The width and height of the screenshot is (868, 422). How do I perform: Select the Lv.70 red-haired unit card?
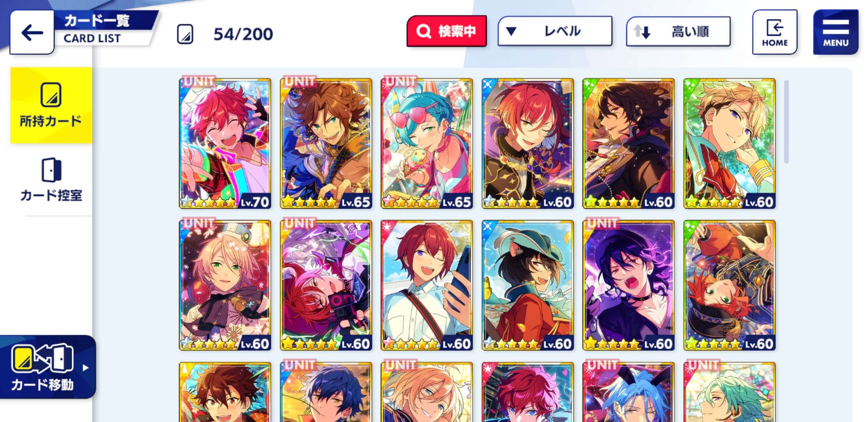225,143
